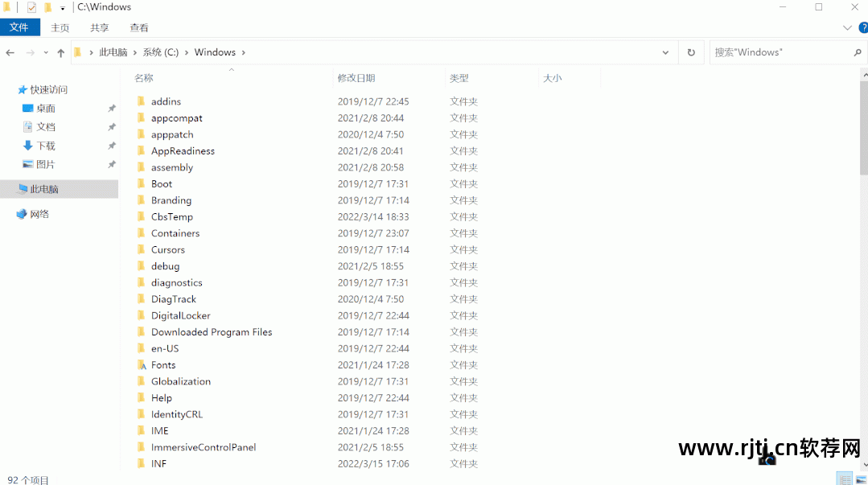Select the debug folder name
The width and height of the screenshot is (868, 485).
pos(165,266)
